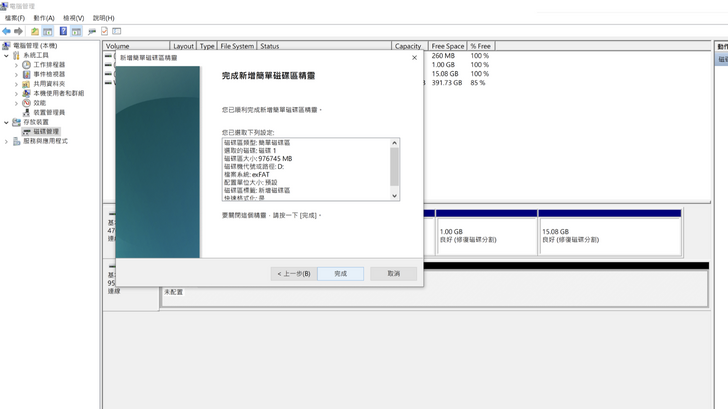Sort by the Status column header
Image resolution: width=728 pixels, height=409 pixels.
[324, 46]
